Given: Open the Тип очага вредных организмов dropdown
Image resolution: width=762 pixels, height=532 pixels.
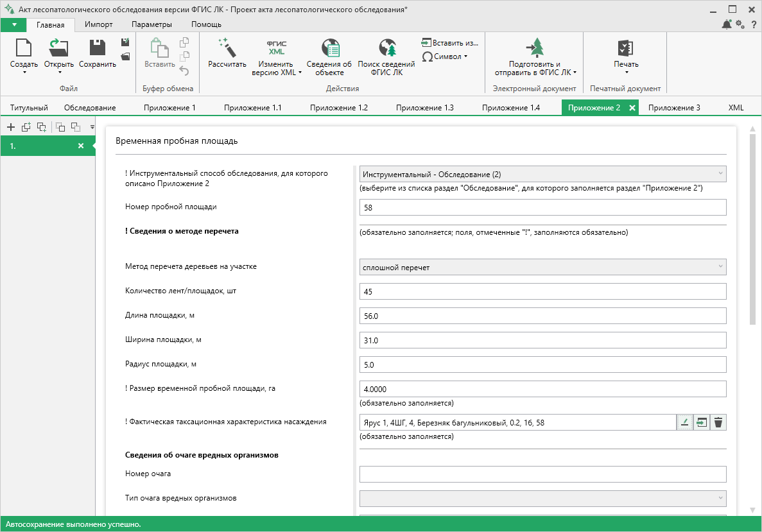Looking at the screenshot, I should (x=543, y=498).
